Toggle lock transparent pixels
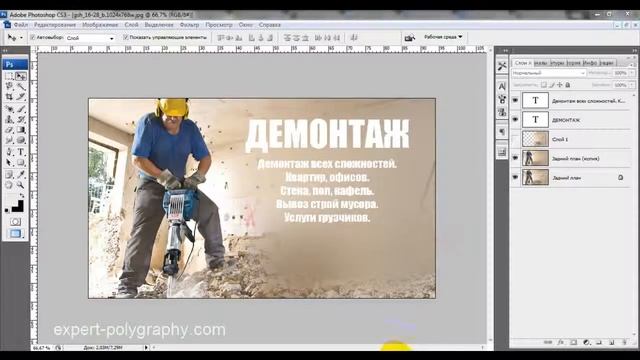Viewport: 640px width, 360px height. (544, 85)
